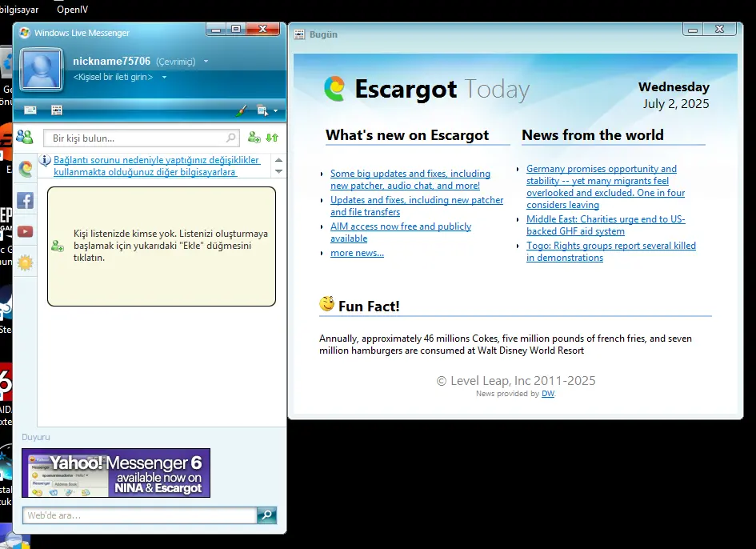Screen dimensions: 756x549
Task: Open the status dropdown next to nickname75706
Action: tap(206, 62)
